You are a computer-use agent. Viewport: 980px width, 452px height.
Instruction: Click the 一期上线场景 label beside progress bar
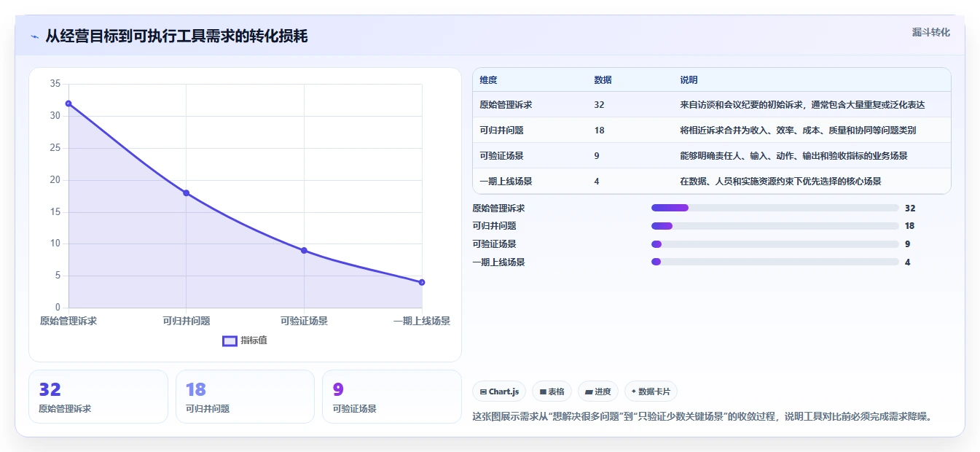pyautogui.click(x=498, y=262)
